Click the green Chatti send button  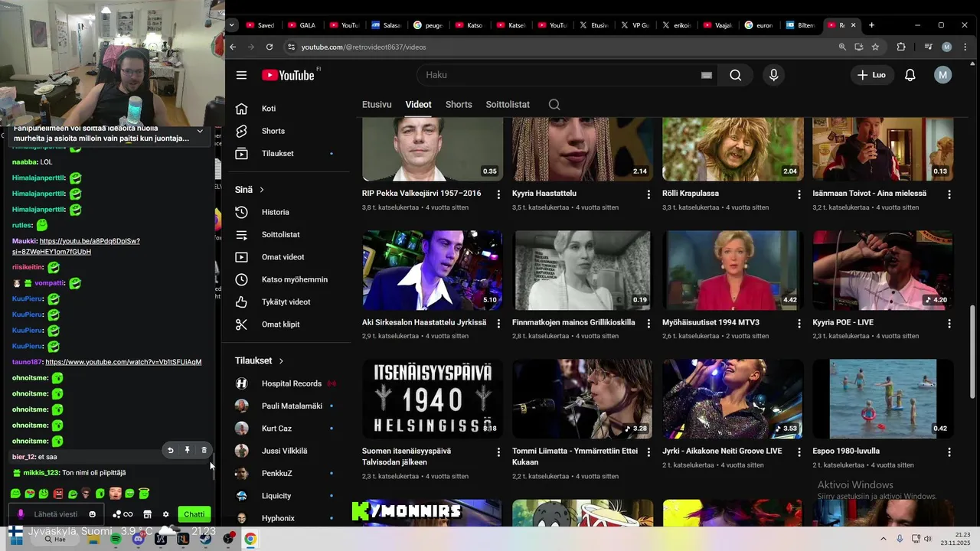click(x=194, y=514)
